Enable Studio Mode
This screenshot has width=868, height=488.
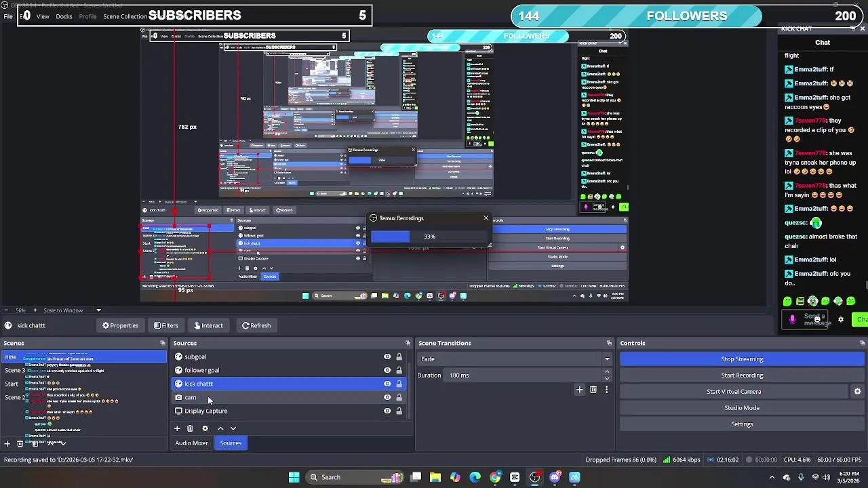coord(742,408)
